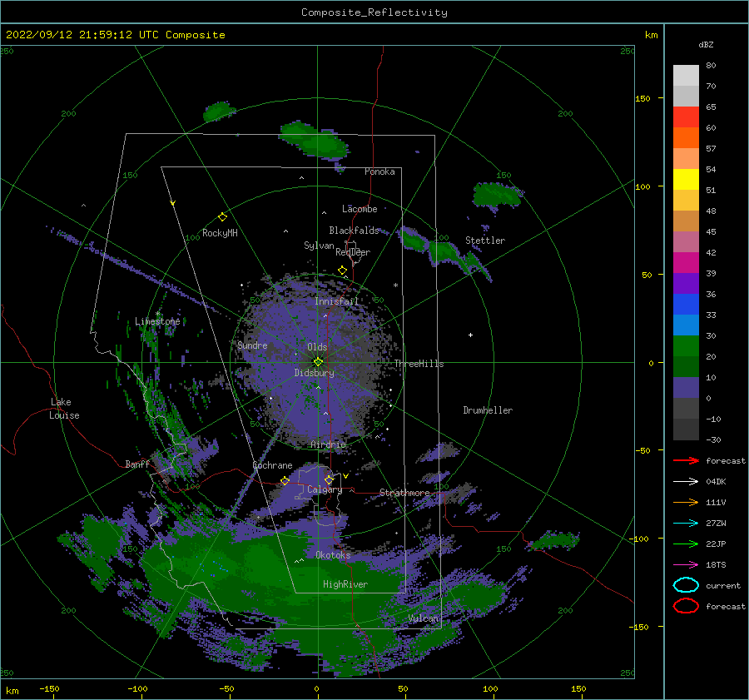
Task: Click the HighRiver label
Action: 345,584
